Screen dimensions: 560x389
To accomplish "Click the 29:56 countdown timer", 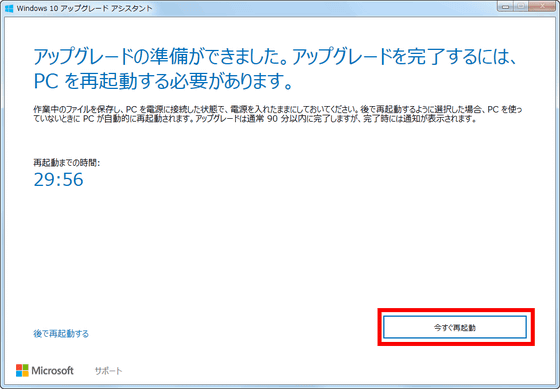I will click(59, 179).
